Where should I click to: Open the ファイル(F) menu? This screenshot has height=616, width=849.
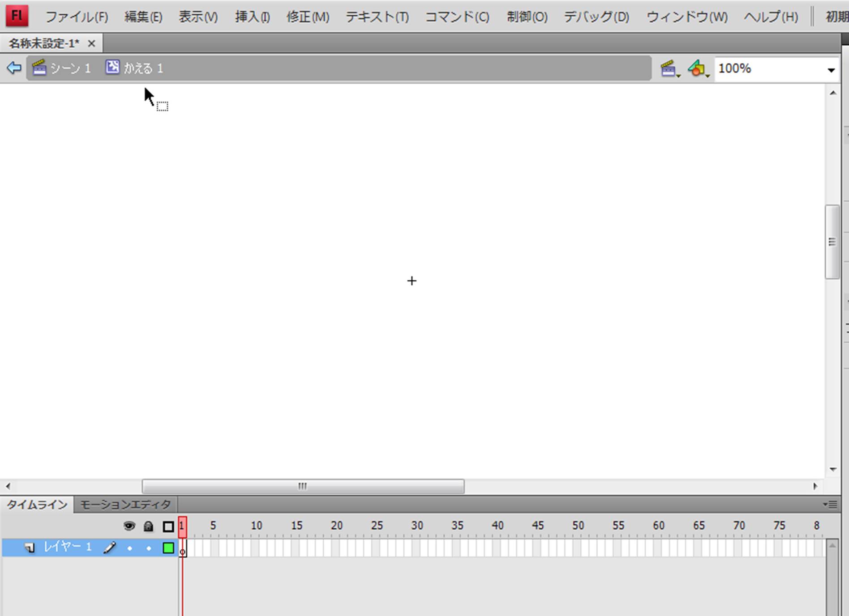[x=77, y=17]
